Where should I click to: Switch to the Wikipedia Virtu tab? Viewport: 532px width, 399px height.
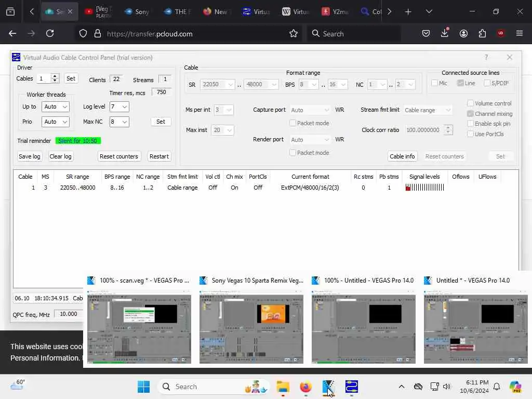295,12
